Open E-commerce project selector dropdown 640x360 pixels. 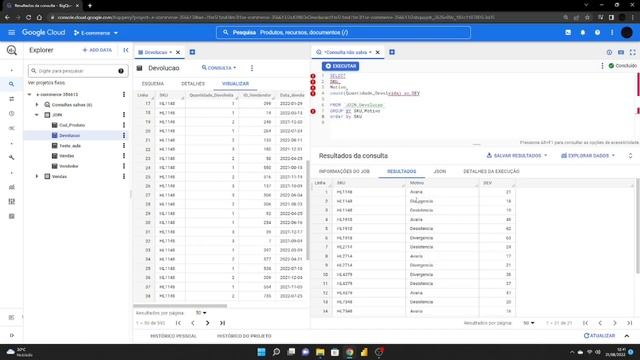[x=96, y=33]
